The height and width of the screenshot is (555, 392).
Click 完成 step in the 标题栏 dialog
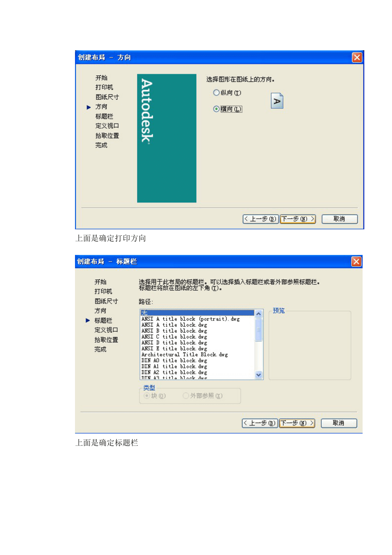[x=101, y=350]
